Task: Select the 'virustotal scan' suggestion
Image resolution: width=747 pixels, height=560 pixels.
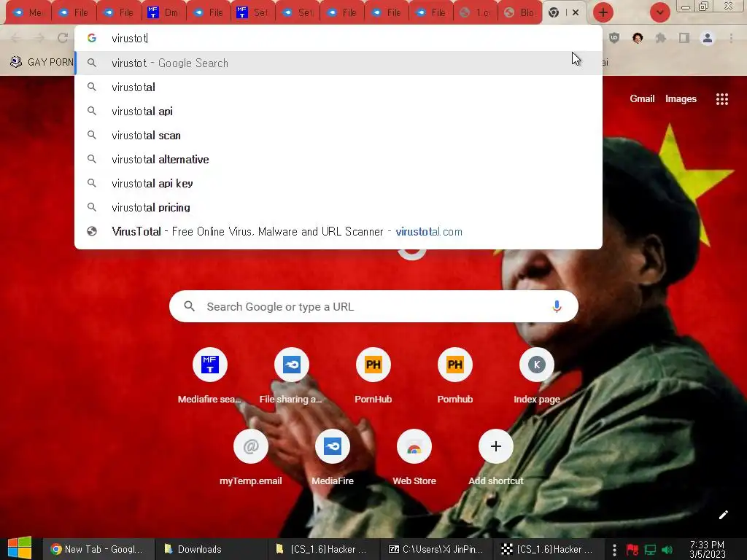Action: [338, 135]
